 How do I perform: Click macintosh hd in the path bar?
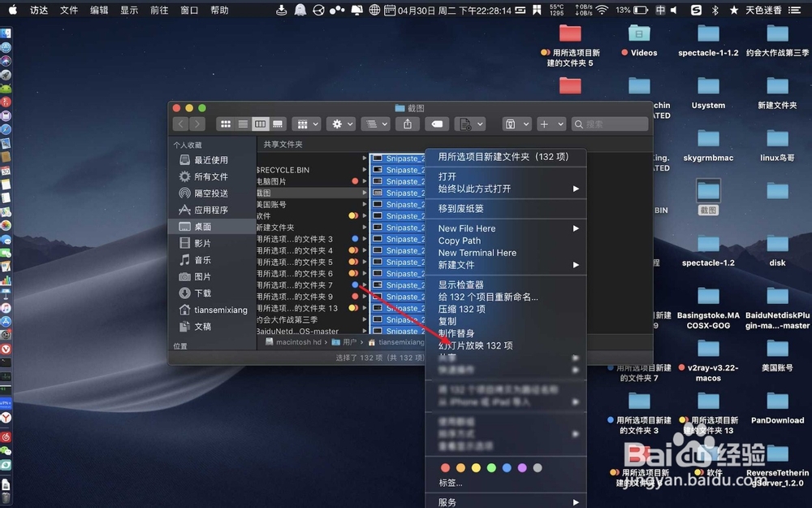click(x=293, y=342)
